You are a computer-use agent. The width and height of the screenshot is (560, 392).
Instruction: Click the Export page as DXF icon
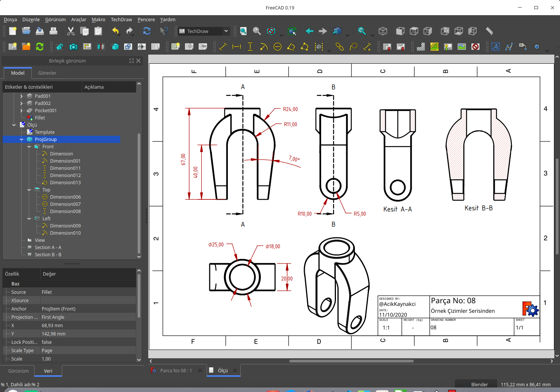coord(401,47)
